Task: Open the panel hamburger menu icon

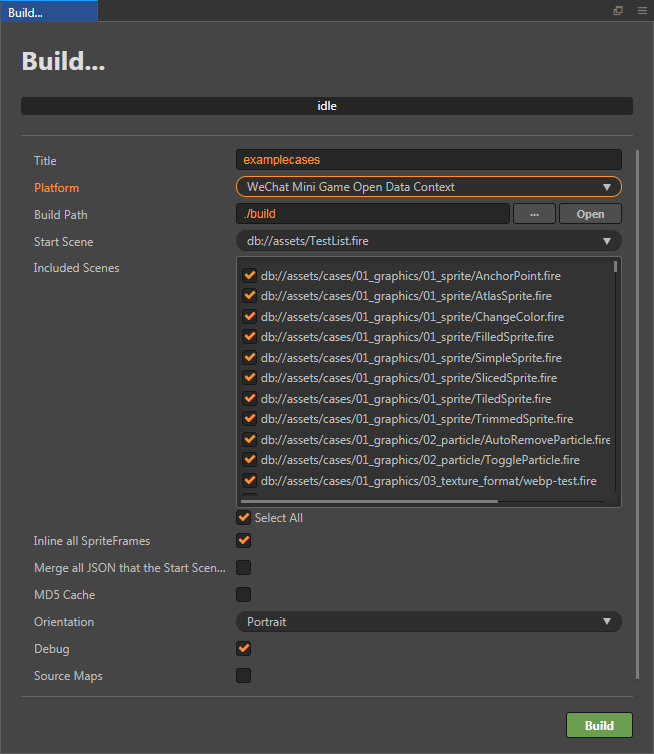Action: coord(642,11)
